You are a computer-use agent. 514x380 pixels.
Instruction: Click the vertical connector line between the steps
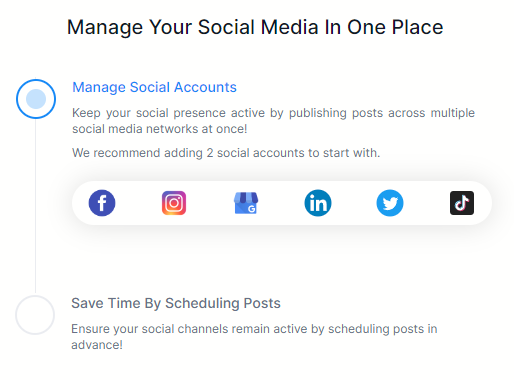35,207
